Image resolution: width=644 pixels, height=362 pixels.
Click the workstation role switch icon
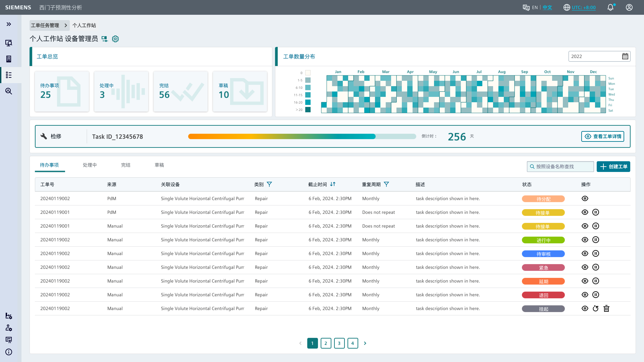[104, 39]
